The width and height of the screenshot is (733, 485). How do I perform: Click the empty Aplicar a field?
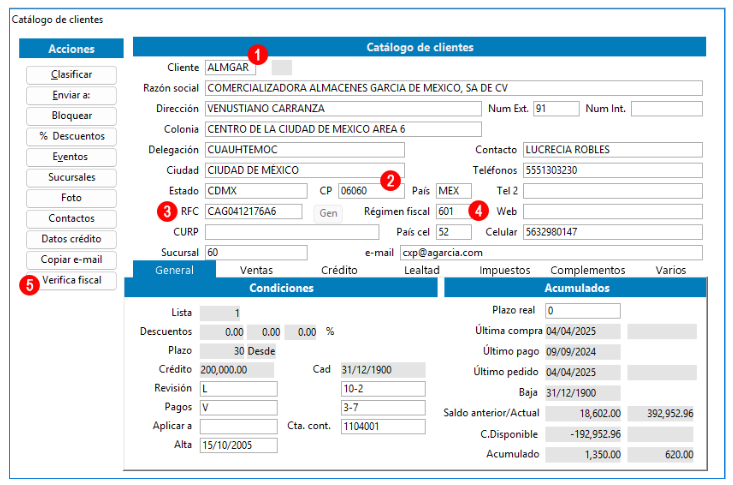[238, 426]
